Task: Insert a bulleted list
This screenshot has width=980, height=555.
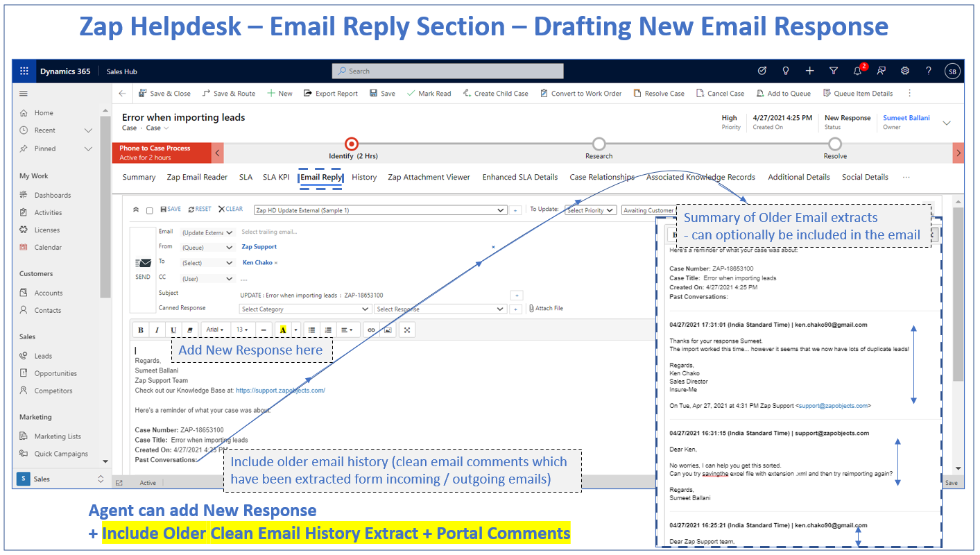Action: [312, 330]
